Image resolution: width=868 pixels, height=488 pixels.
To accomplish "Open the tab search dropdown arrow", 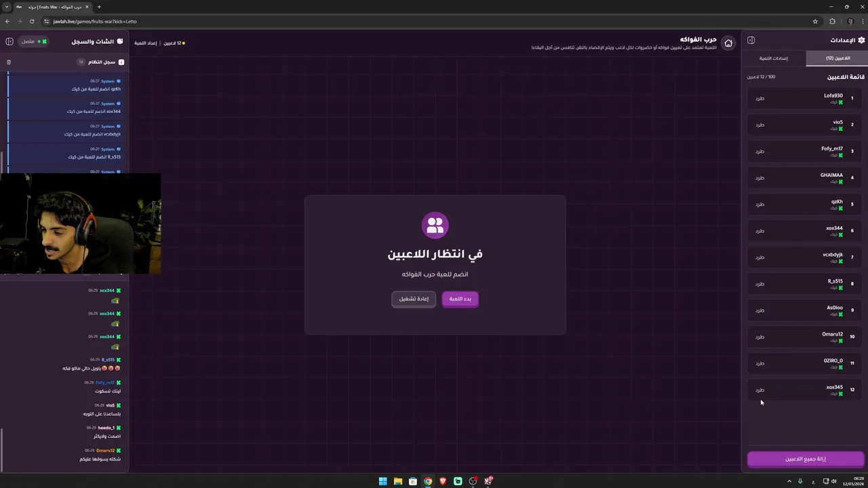I will (x=7, y=7).
